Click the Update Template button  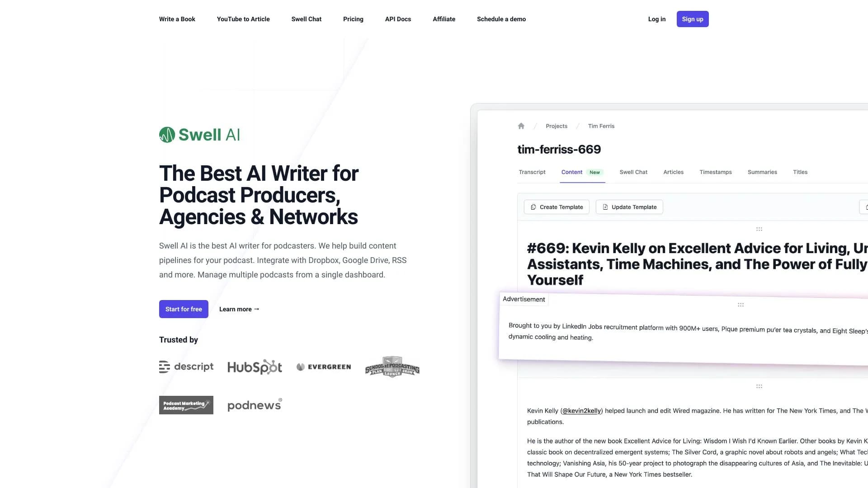click(x=629, y=207)
